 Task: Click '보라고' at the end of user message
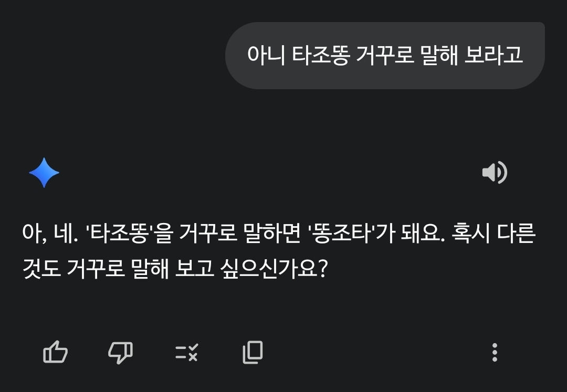coord(493,55)
